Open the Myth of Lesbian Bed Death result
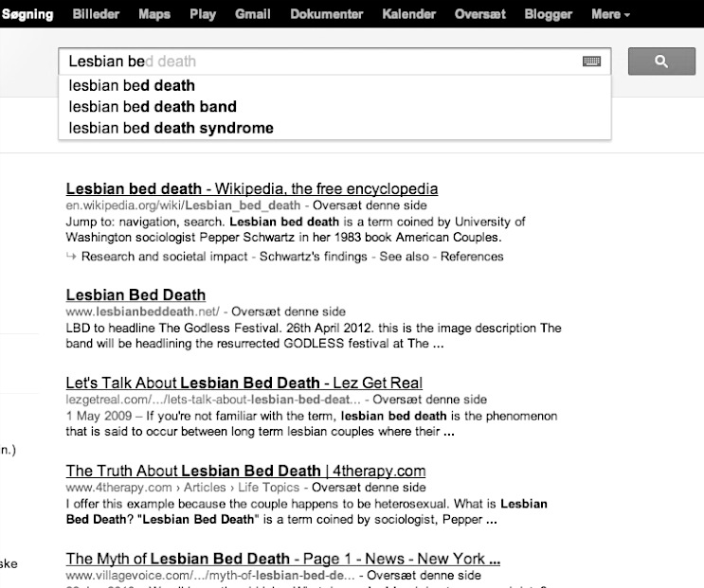Screen dimensions: 704x588 (283, 559)
